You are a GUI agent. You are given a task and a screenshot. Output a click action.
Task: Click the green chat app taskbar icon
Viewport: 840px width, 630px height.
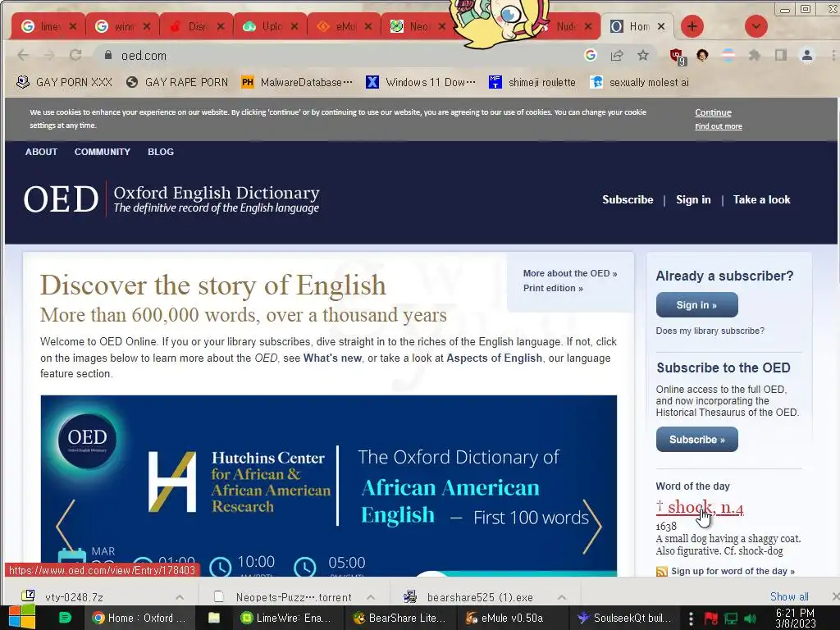(65, 618)
